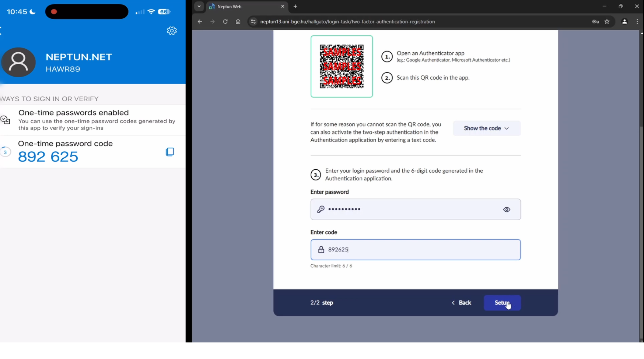
Task: Tap the 892 625 code value
Action: 48,157
